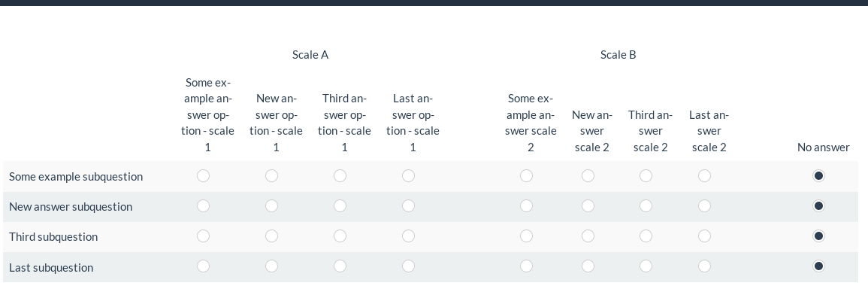The height and width of the screenshot is (301, 868).
Task: Choose first Scale A option for Last subquestion
Action: (203, 266)
